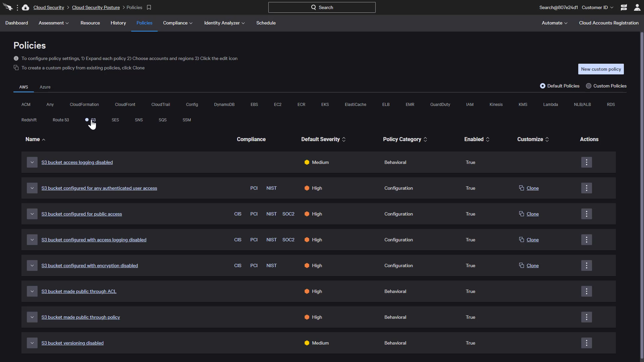Sort by Customize column arrows

(547, 139)
